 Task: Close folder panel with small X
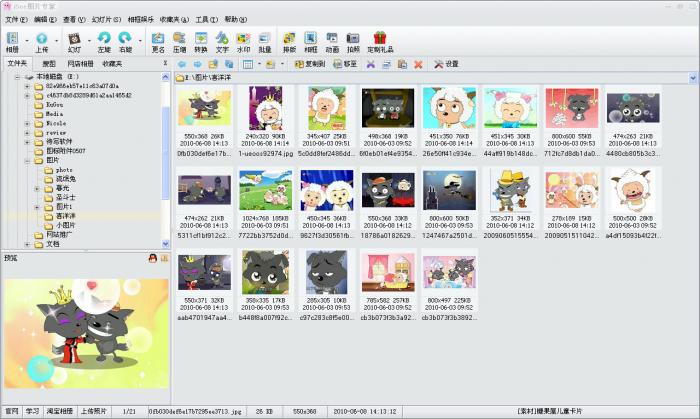coord(165,63)
